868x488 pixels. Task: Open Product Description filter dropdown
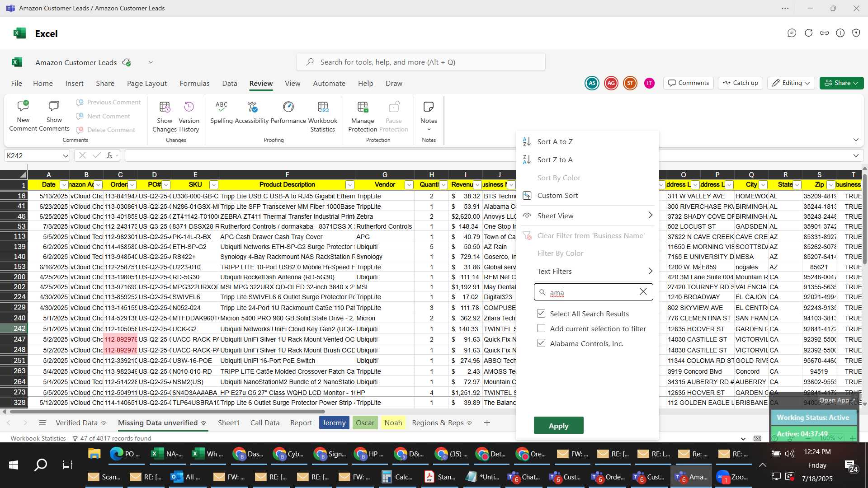click(349, 185)
